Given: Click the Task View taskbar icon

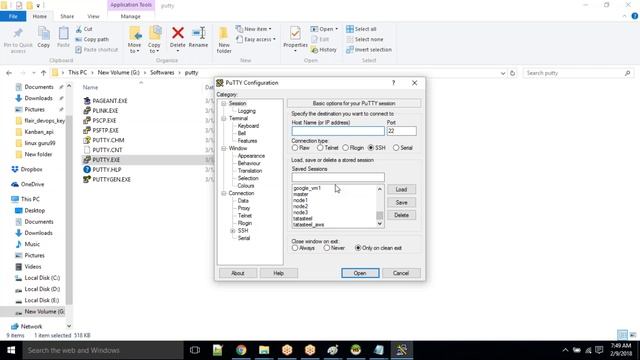Looking at the screenshot, I should pyautogui.click(x=195, y=350).
